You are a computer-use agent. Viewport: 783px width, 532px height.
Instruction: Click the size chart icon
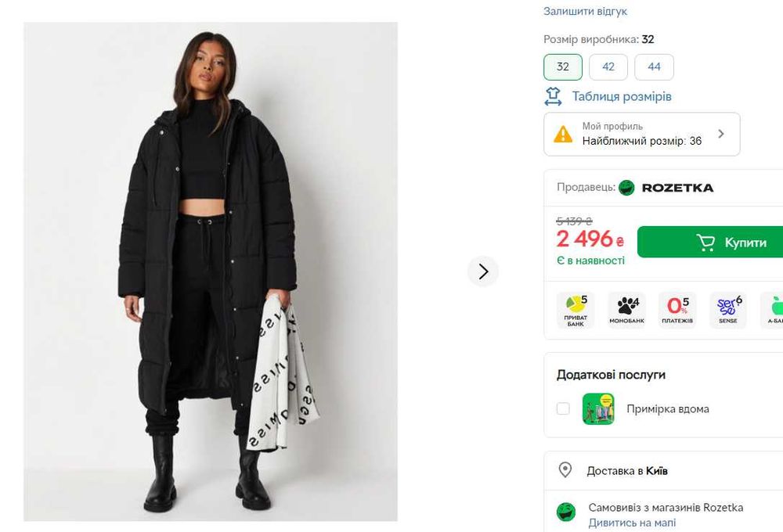[x=554, y=97]
